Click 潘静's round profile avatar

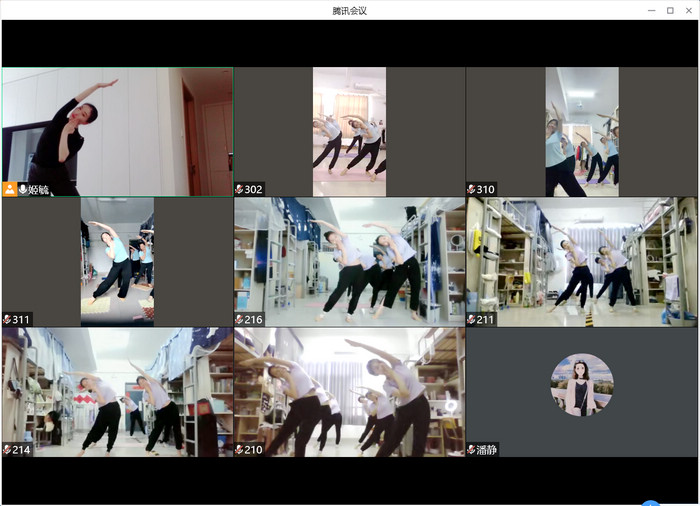(x=582, y=385)
